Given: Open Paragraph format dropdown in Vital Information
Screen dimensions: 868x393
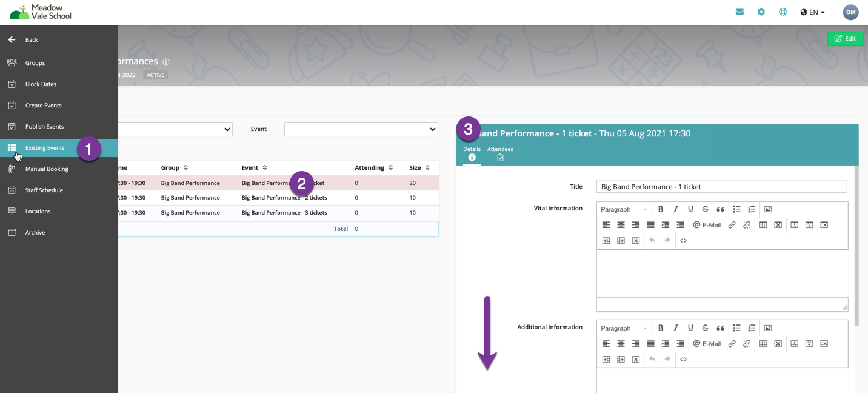Looking at the screenshot, I should (624, 209).
